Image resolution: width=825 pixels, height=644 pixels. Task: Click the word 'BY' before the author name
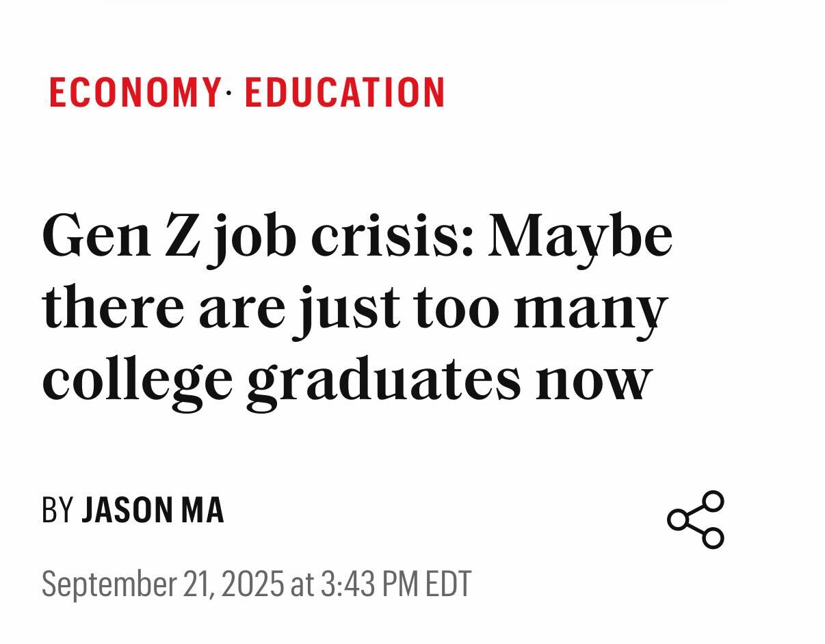(57, 510)
